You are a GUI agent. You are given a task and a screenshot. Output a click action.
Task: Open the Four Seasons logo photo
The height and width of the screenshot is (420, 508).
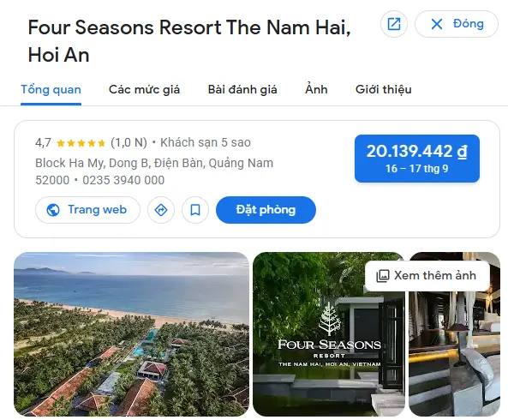329,334
